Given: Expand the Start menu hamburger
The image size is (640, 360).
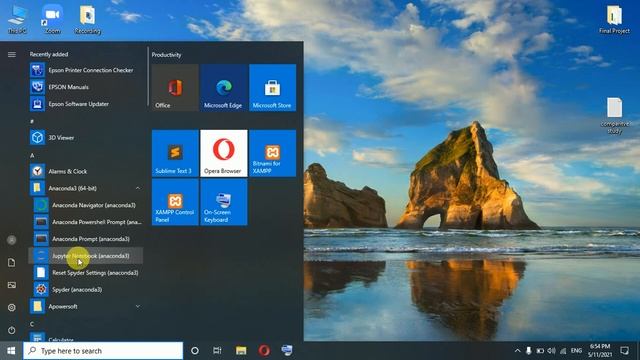Looking at the screenshot, I should [x=11, y=54].
